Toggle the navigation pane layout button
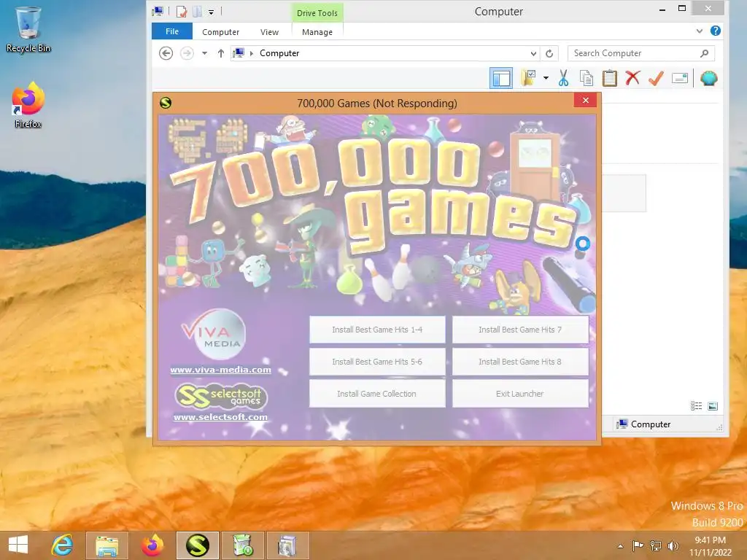Viewport: 747px width, 560px height. point(500,78)
